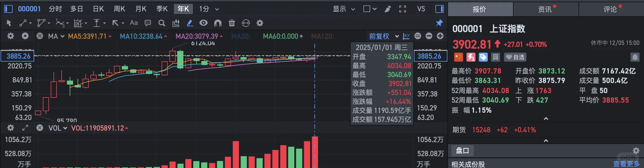
Task: Select the hatched chart measurement tool
Action: 78,23
